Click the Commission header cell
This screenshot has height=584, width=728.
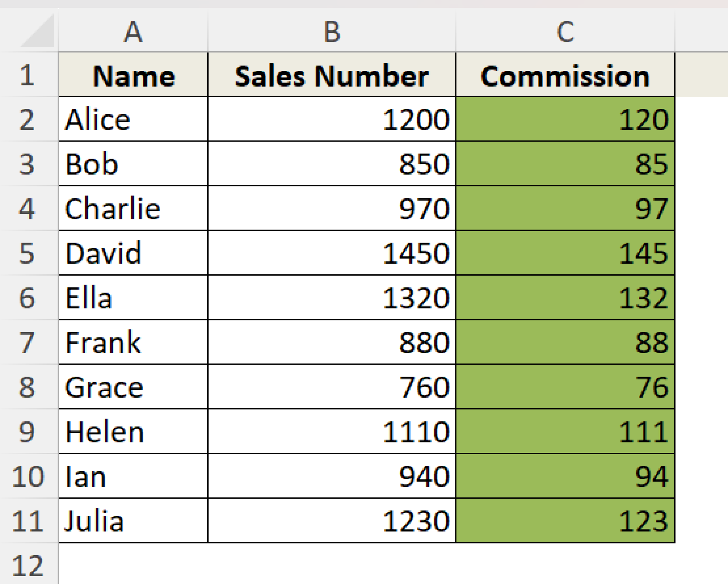pyautogui.click(x=565, y=76)
